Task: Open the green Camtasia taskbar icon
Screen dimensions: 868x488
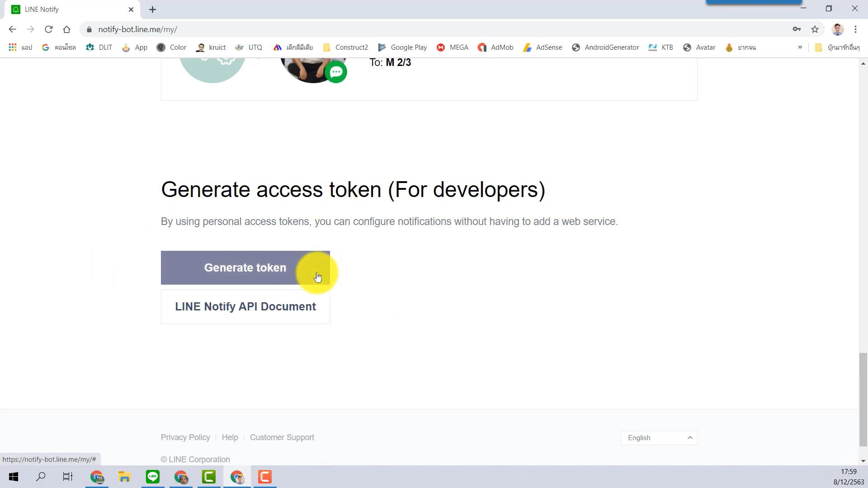Action: [209, 477]
